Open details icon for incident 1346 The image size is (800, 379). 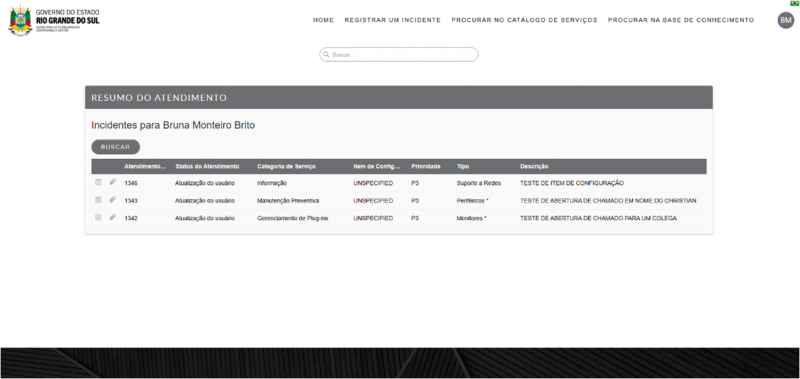[x=98, y=182]
